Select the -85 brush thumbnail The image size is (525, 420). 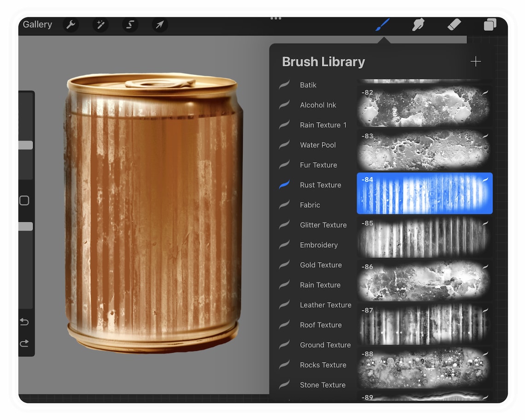[424, 237]
